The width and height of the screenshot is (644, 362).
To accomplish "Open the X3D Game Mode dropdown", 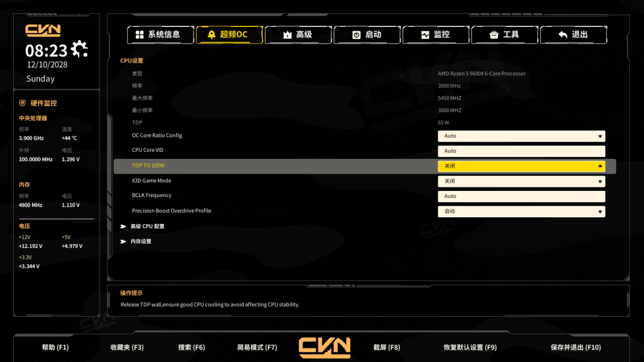I will click(x=522, y=181).
